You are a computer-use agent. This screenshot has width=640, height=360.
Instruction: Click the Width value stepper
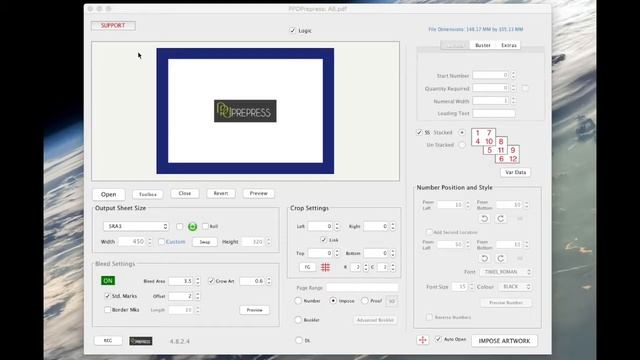point(149,242)
